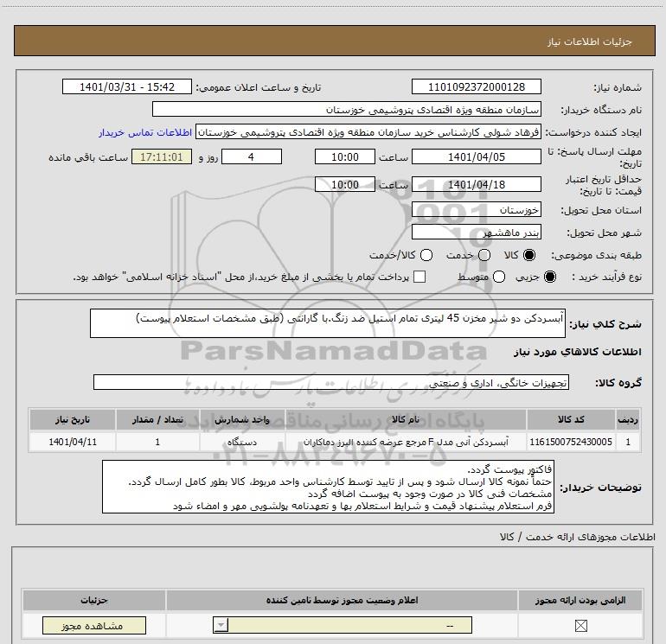Click اعلام وضعیت مجوز column header
Screen dimensions: 666x644
point(342,600)
